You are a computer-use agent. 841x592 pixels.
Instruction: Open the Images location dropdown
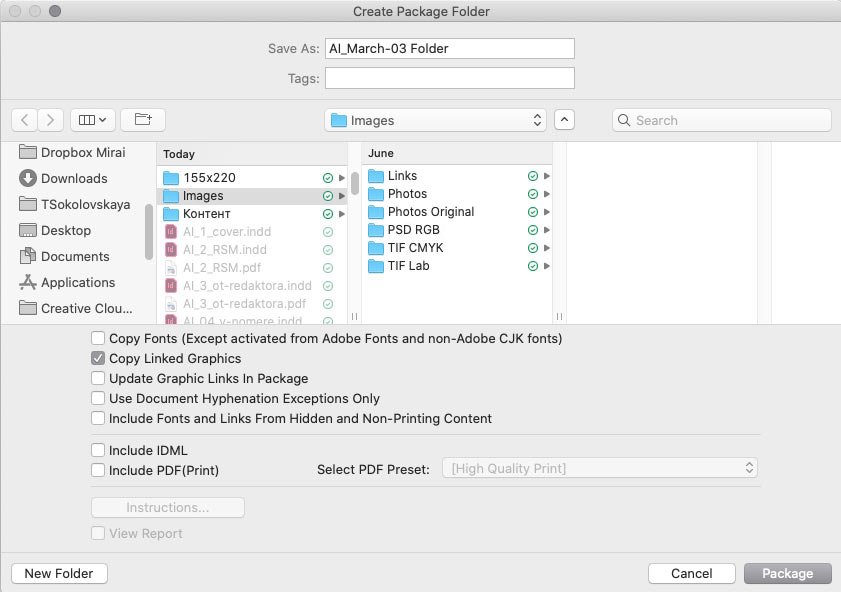coord(436,120)
